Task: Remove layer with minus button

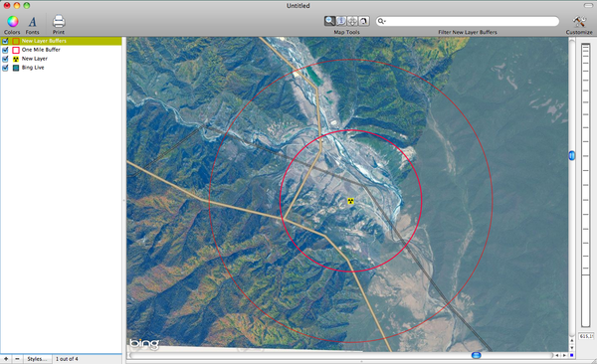Action: [x=17, y=359]
